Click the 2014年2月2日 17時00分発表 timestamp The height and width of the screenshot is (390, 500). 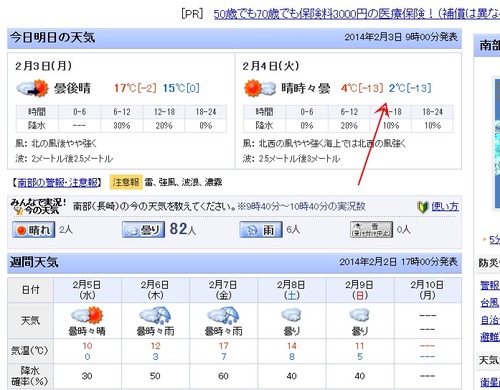click(398, 262)
